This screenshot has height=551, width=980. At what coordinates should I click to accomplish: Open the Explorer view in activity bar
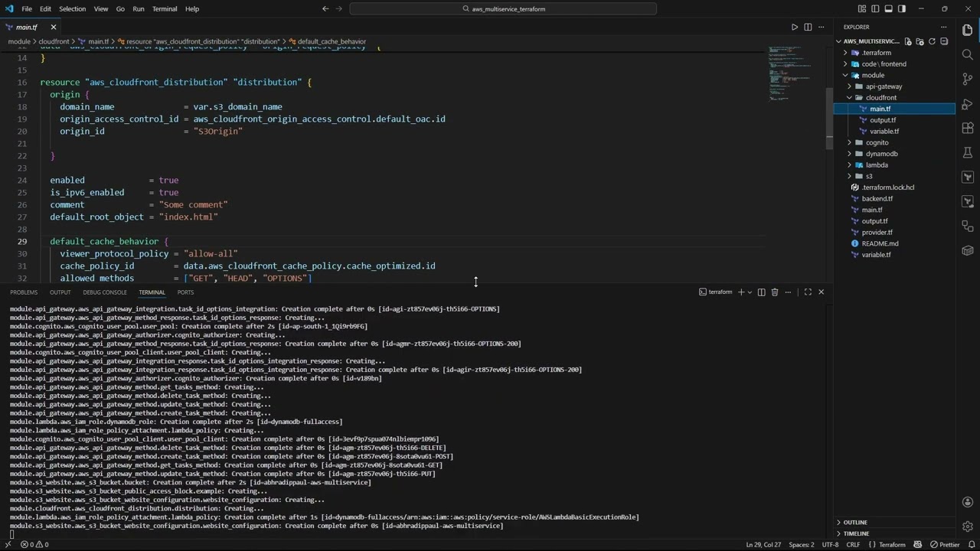coord(968,30)
